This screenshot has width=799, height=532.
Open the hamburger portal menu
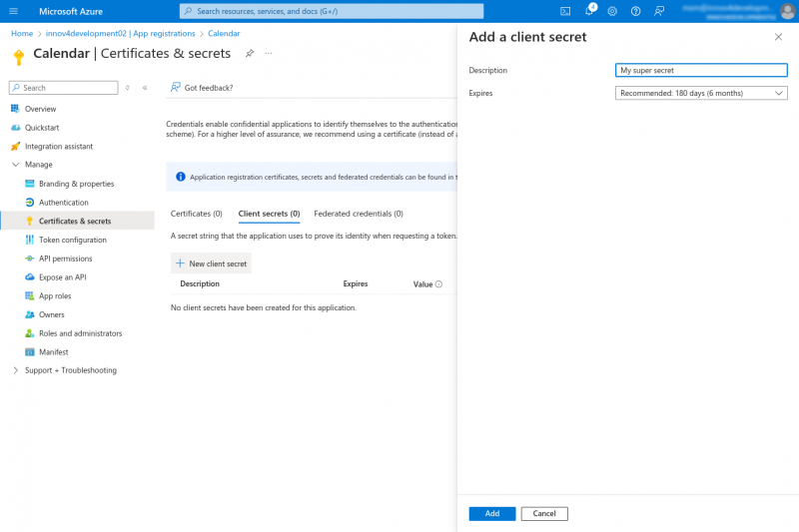14,11
